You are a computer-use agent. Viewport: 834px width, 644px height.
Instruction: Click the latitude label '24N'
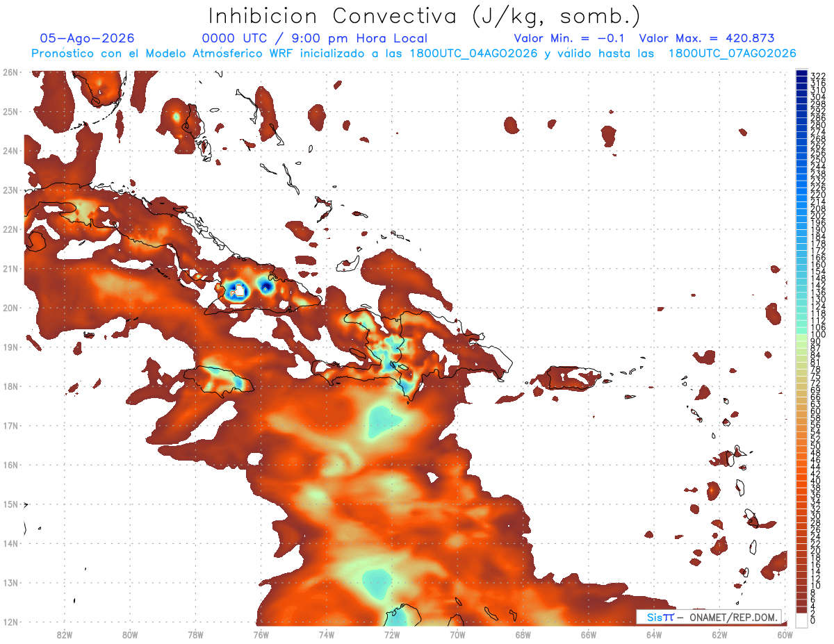coord(10,151)
